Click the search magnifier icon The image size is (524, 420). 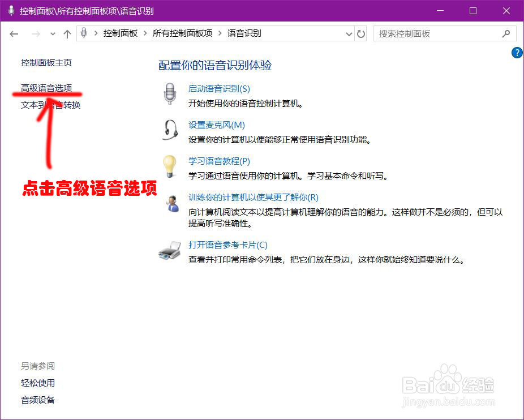[x=506, y=33]
